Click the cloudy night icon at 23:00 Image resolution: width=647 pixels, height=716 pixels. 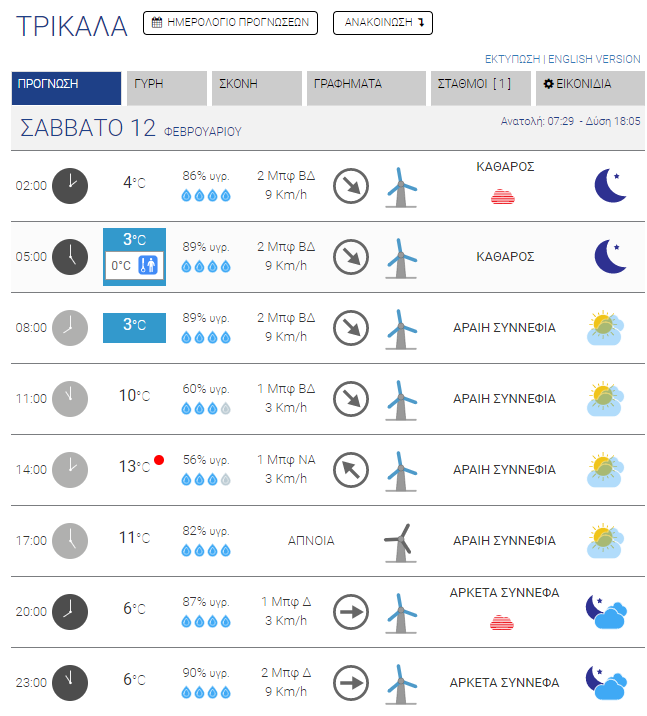click(x=607, y=683)
